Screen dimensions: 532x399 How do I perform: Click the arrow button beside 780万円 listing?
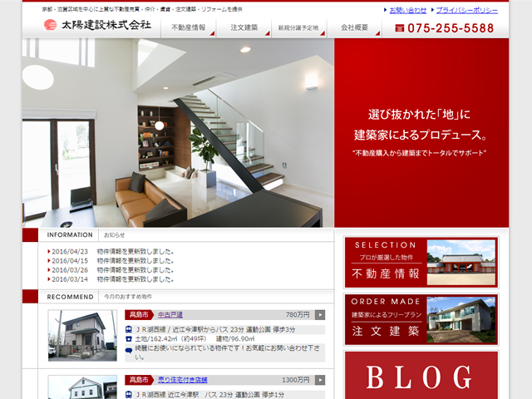(320, 315)
